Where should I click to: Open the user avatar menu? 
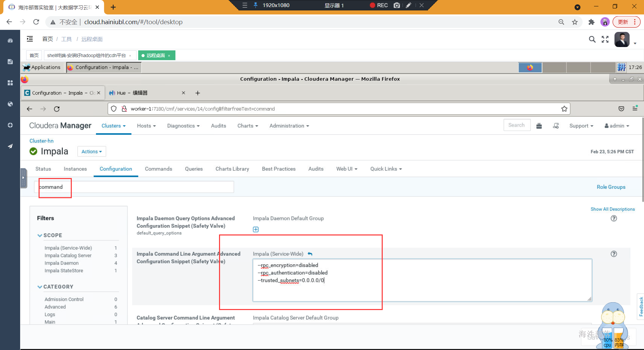tap(622, 40)
